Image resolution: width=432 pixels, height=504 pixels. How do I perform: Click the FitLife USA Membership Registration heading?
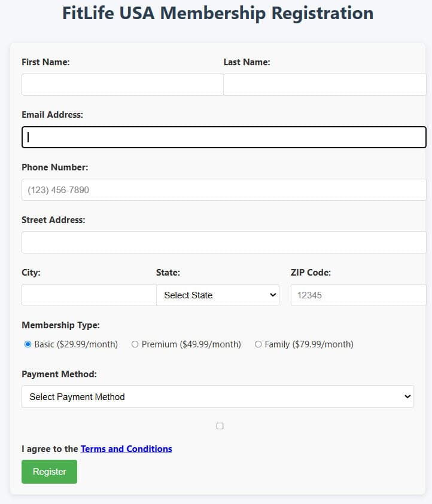(218, 13)
